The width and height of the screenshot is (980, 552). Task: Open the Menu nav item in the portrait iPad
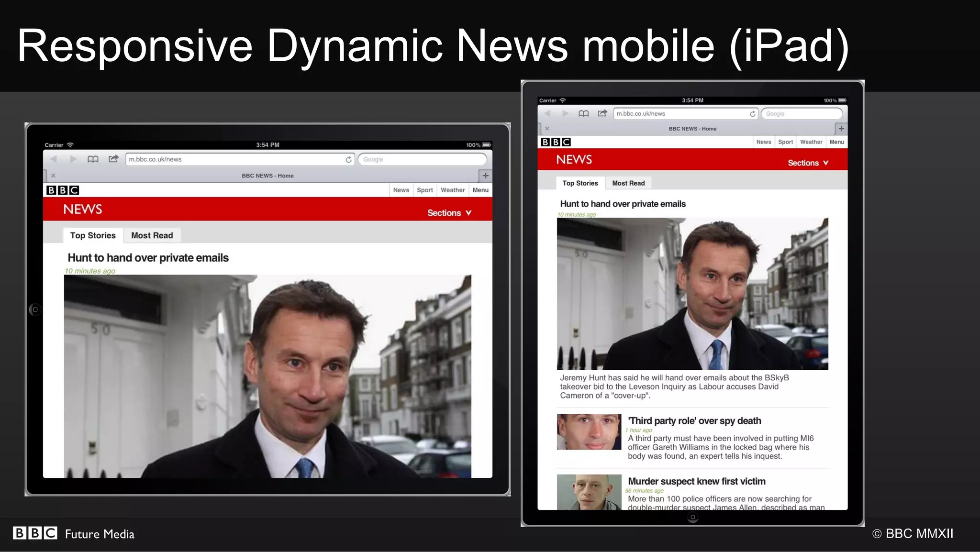pos(836,142)
